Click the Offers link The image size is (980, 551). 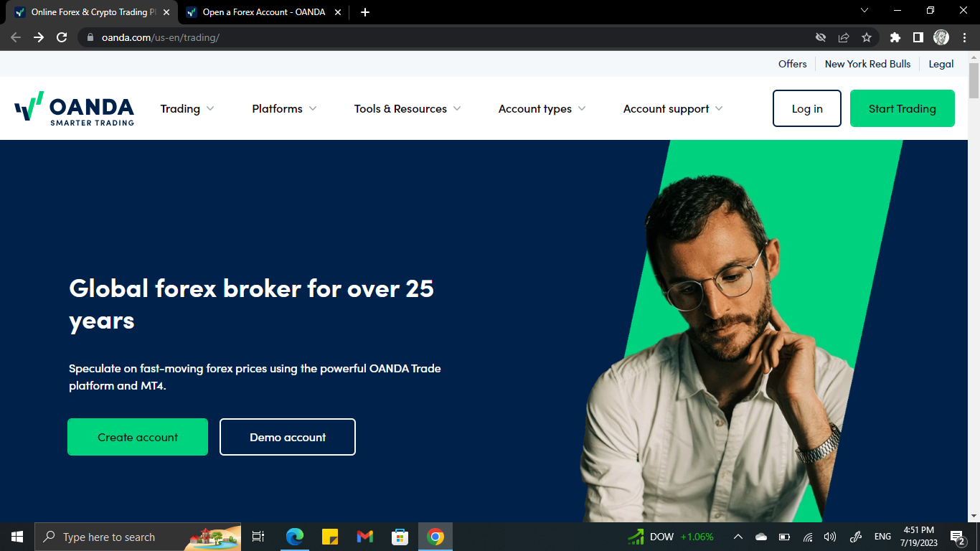[x=793, y=64]
